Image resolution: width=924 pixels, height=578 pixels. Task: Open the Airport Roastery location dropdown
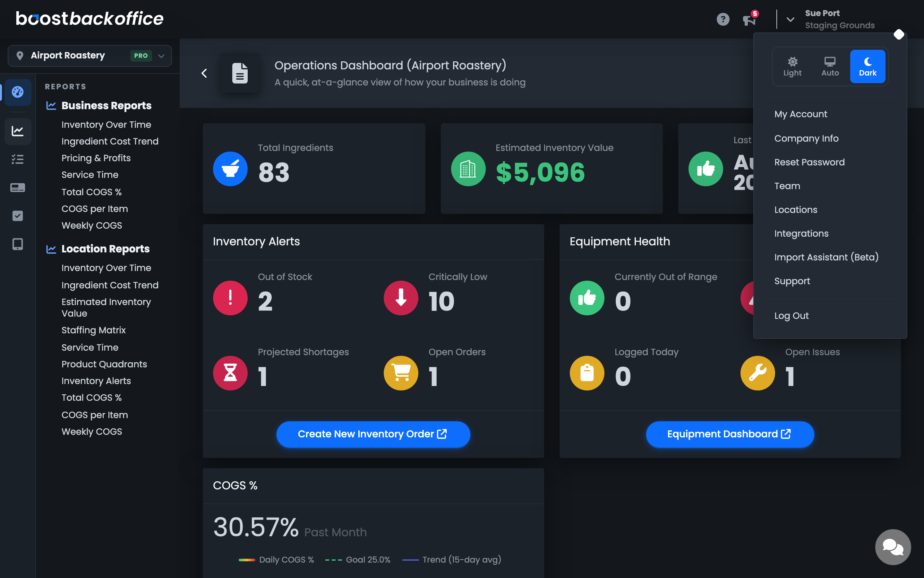pyautogui.click(x=90, y=56)
